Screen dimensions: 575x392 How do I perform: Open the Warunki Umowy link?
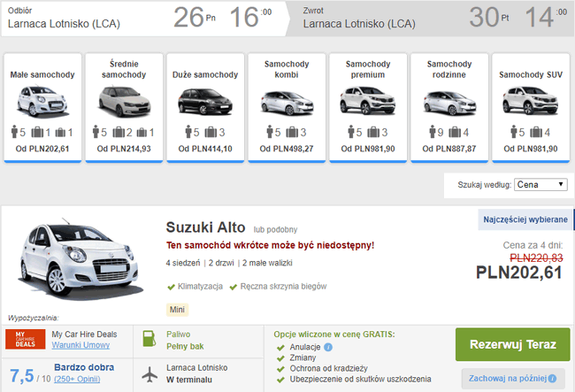click(80, 345)
